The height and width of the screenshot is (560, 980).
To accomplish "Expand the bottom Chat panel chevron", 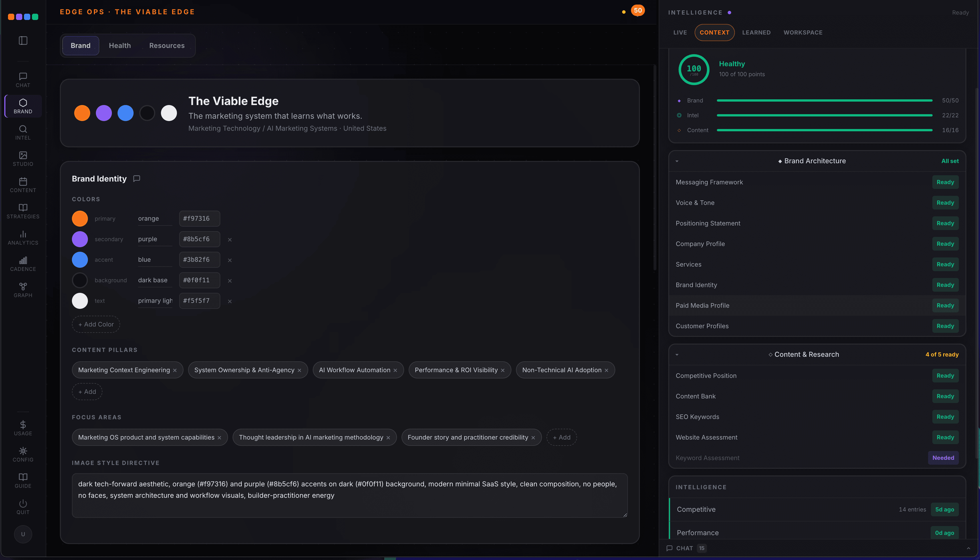I will pyautogui.click(x=968, y=548).
